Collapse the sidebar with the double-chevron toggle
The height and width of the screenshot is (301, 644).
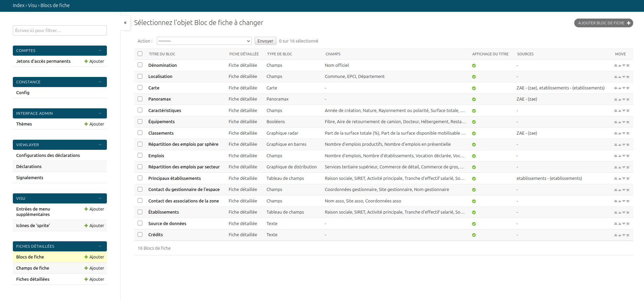(125, 23)
